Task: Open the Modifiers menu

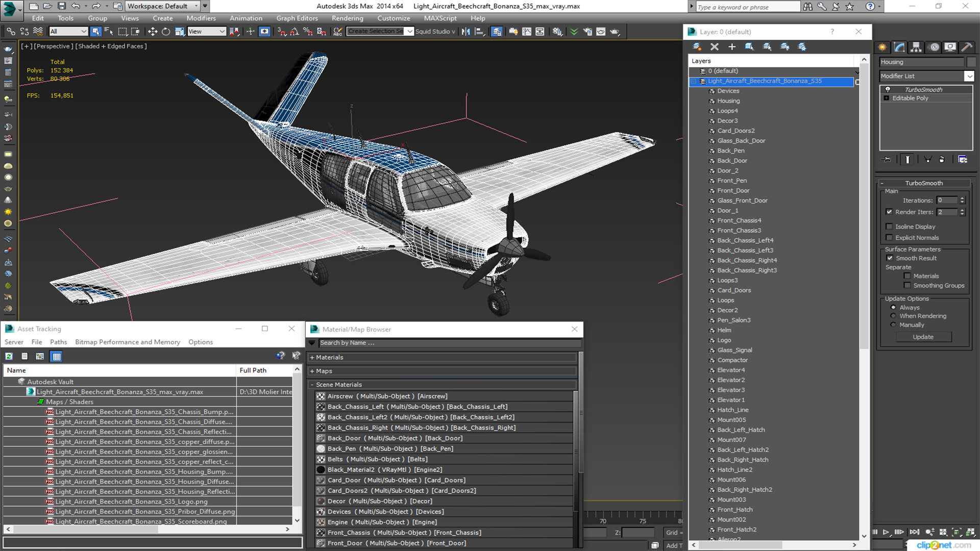Action: (x=201, y=18)
